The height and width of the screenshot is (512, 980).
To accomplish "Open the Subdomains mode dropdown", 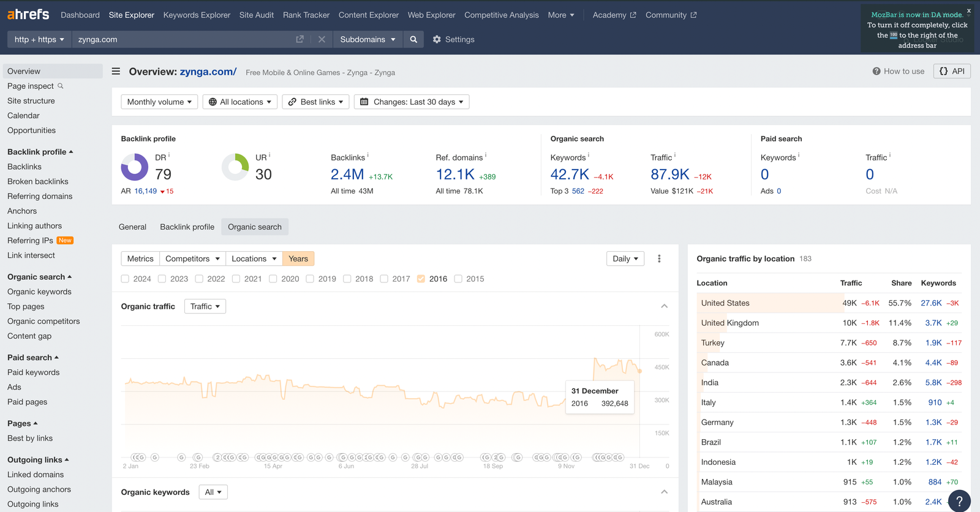I will 367,39.
